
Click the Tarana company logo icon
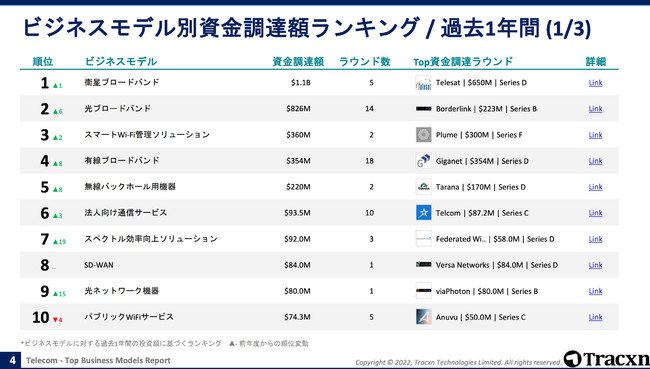[423, 187]
